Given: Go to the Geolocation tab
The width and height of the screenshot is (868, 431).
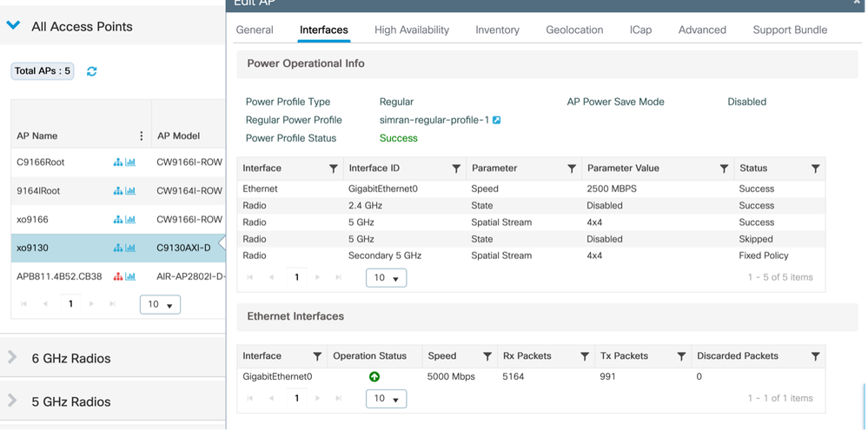Looking at the screenshot, I should [x=574, y=30].
